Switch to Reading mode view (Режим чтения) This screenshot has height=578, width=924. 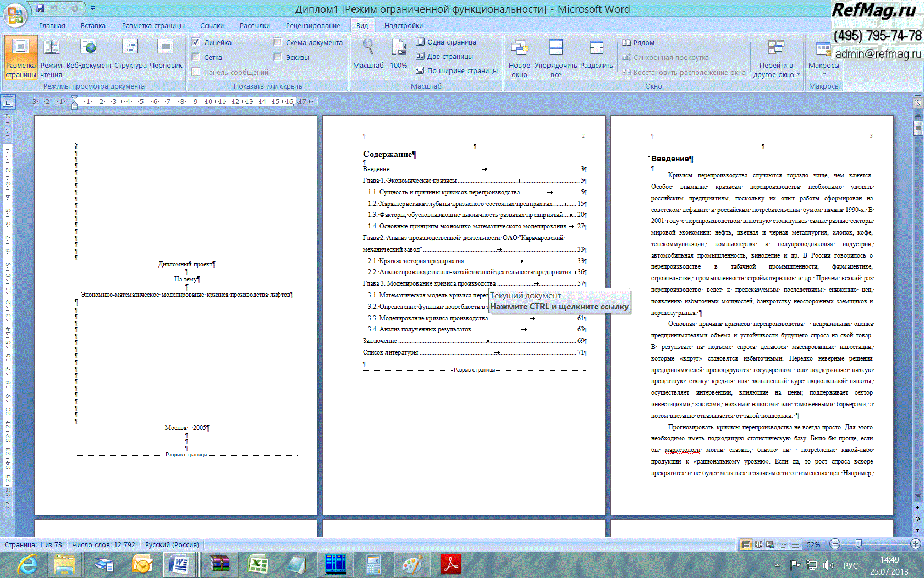[x=51, y=58]
